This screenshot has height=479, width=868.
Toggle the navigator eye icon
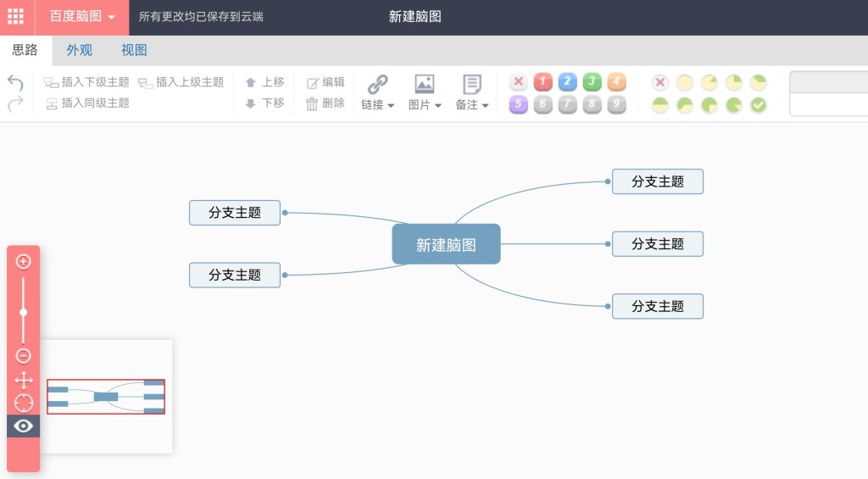24,426
